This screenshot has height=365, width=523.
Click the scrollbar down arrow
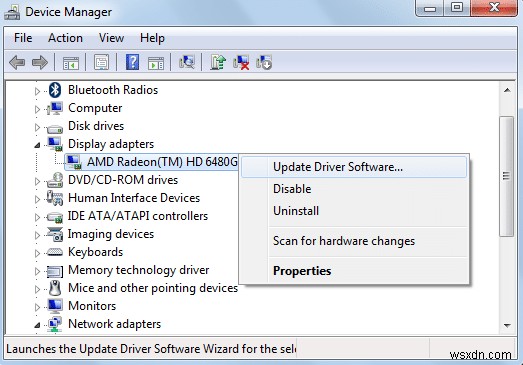[x=507, y=325]
